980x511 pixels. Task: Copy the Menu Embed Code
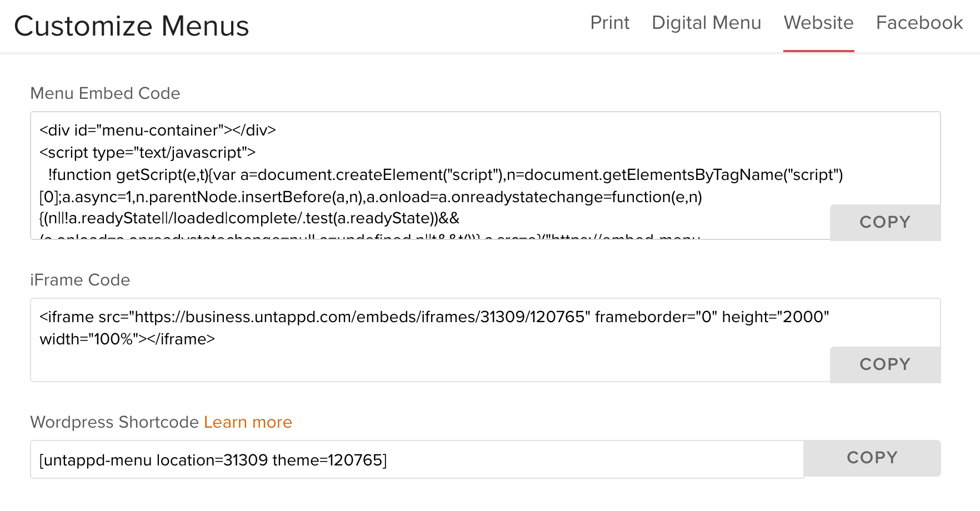tap(884, 222)
